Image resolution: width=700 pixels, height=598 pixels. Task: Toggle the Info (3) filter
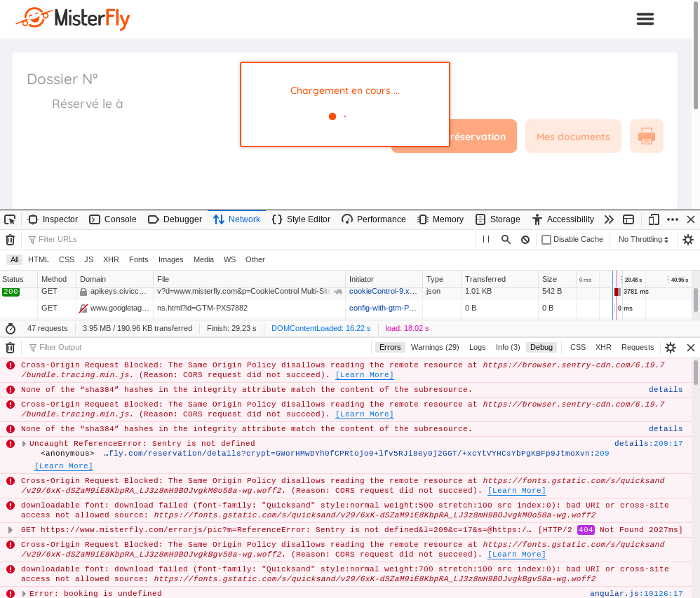tap(508, 348)
